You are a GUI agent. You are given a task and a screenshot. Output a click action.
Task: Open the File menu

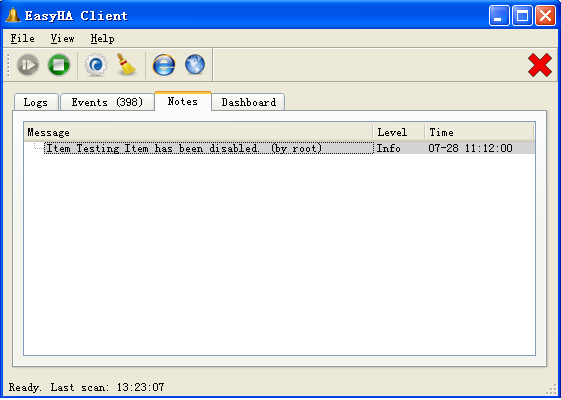pos(23,38)
